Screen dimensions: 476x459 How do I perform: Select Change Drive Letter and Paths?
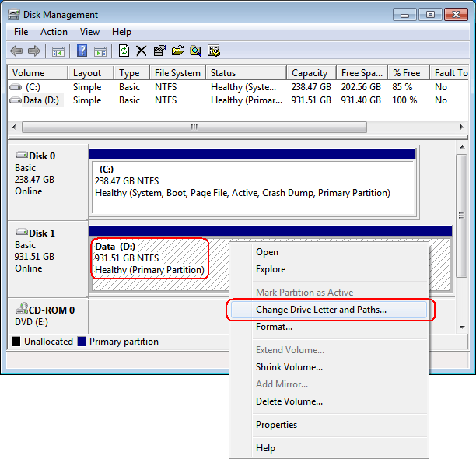pos(321,310)
